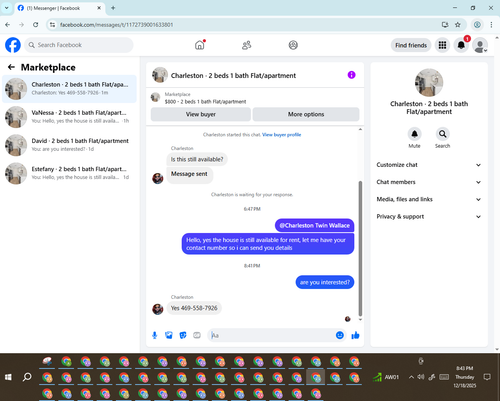
Task: Record a voice clip with microphone icon
Action: tap(154, 335)
